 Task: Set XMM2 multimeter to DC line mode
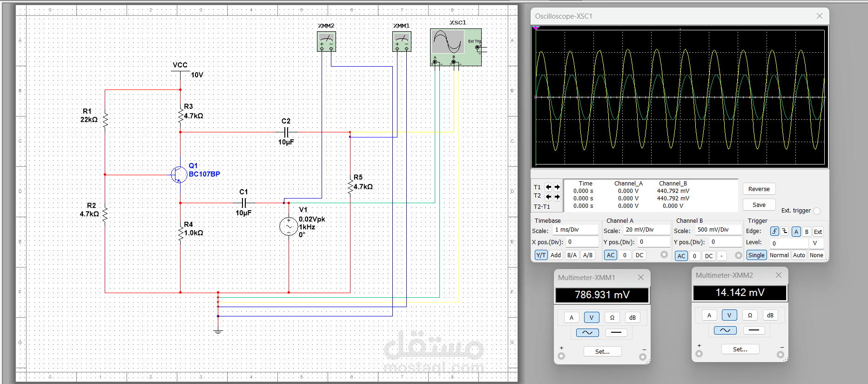754,330
